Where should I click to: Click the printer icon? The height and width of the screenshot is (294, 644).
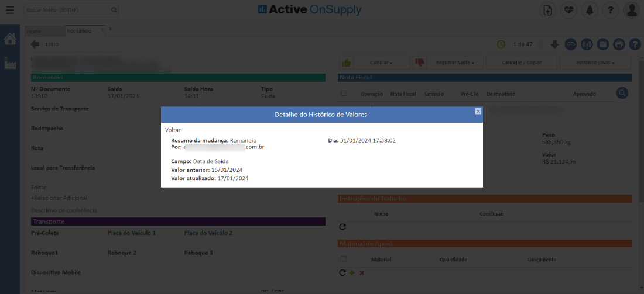(619, 44)
